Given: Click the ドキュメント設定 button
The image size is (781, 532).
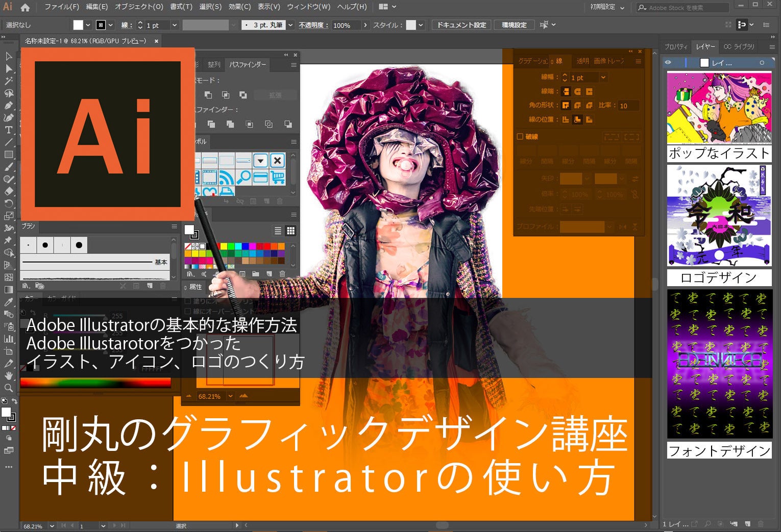Looking at the screenshot, I should 461,25.
